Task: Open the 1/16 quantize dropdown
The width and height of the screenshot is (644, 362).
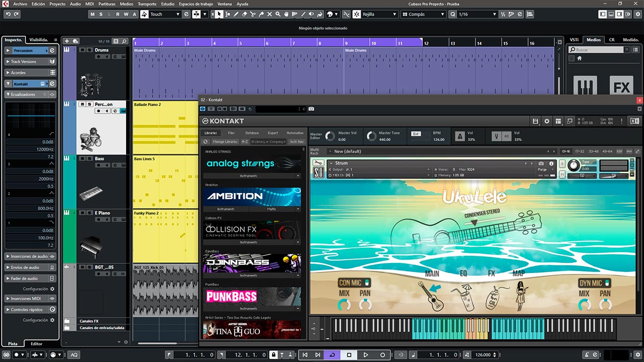Action: (x=477, y=14)
